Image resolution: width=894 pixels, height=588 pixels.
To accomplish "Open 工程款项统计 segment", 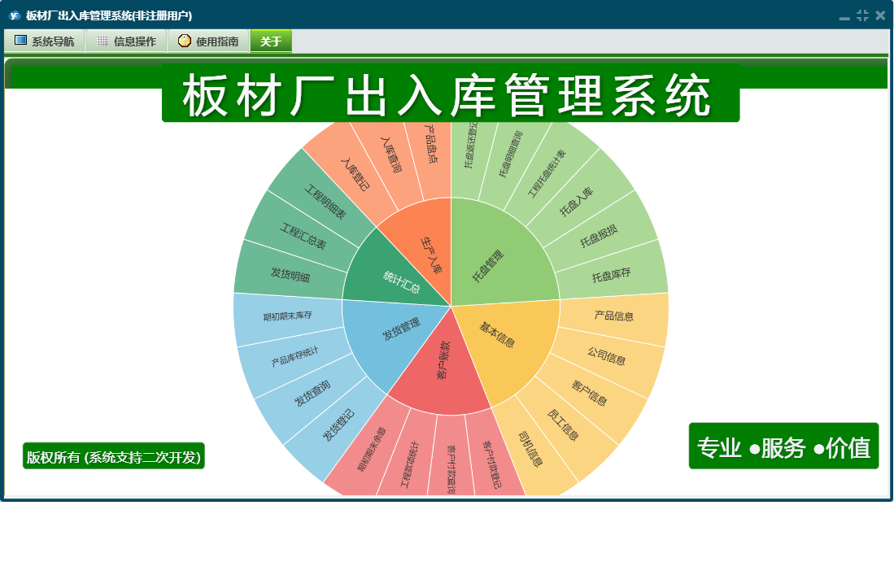I will tap(409, 464).
